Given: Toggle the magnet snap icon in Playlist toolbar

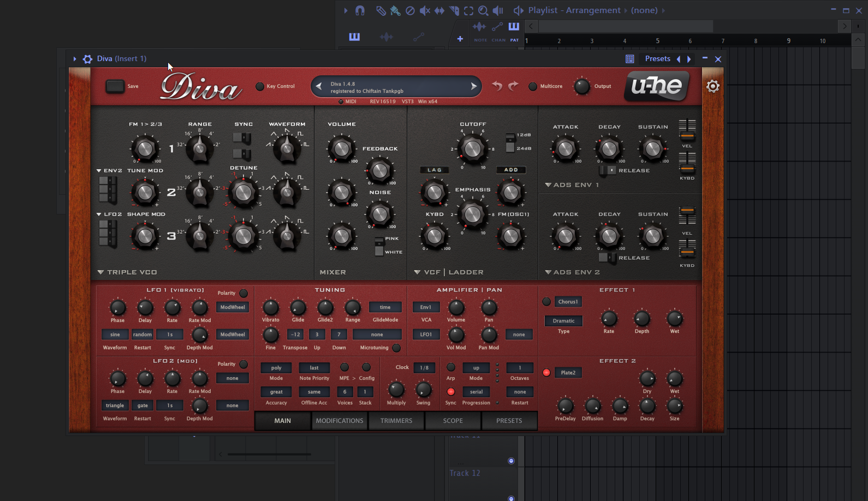Looking at the screenshot, I should [x=360, y=10].
